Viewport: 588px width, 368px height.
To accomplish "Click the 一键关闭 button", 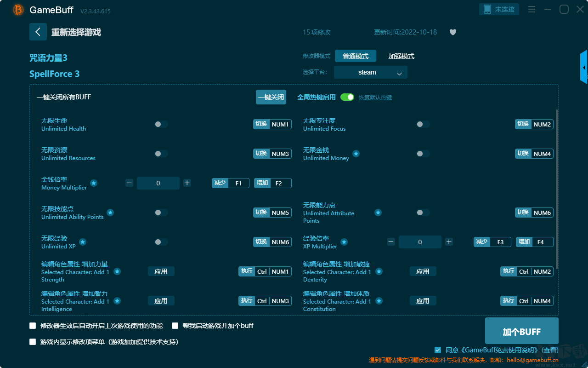I will (271, 97).
